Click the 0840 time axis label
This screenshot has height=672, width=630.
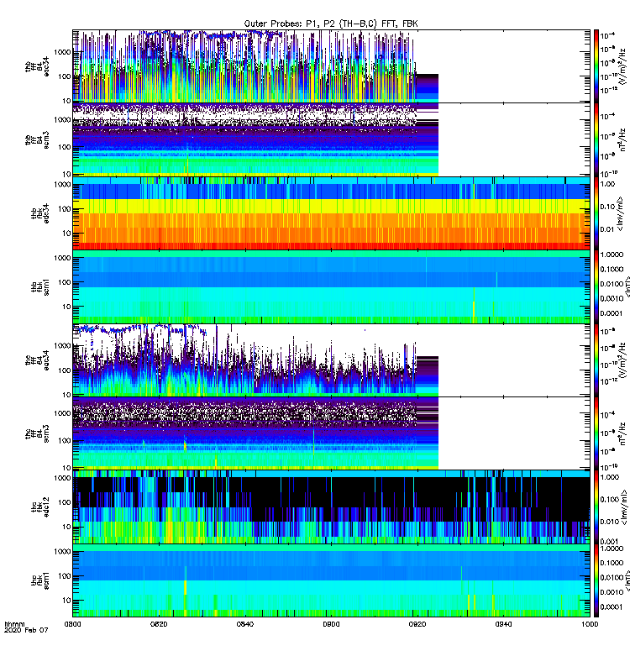244,624
